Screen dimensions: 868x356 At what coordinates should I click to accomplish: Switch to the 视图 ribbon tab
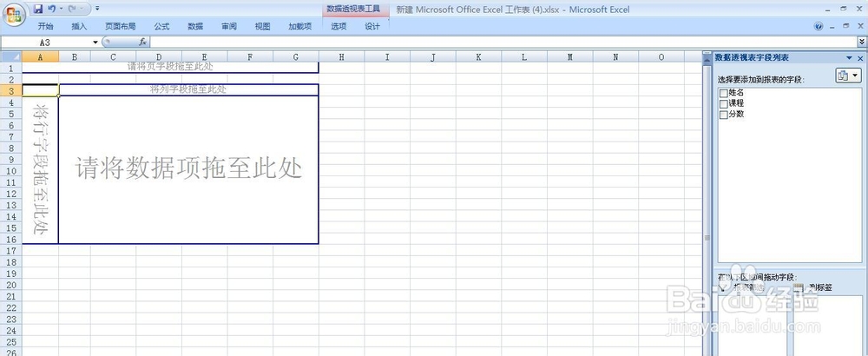pos(262,26)
